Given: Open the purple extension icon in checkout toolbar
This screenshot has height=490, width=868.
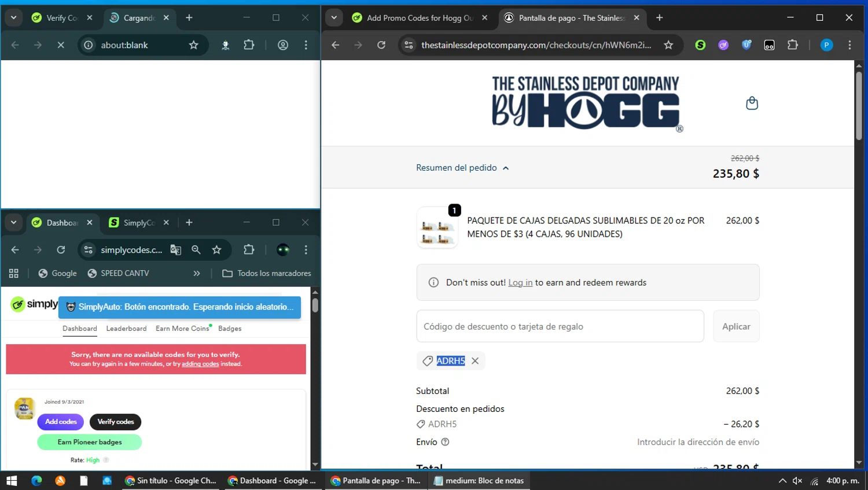Looking at the screenshot, I should 723,45.
